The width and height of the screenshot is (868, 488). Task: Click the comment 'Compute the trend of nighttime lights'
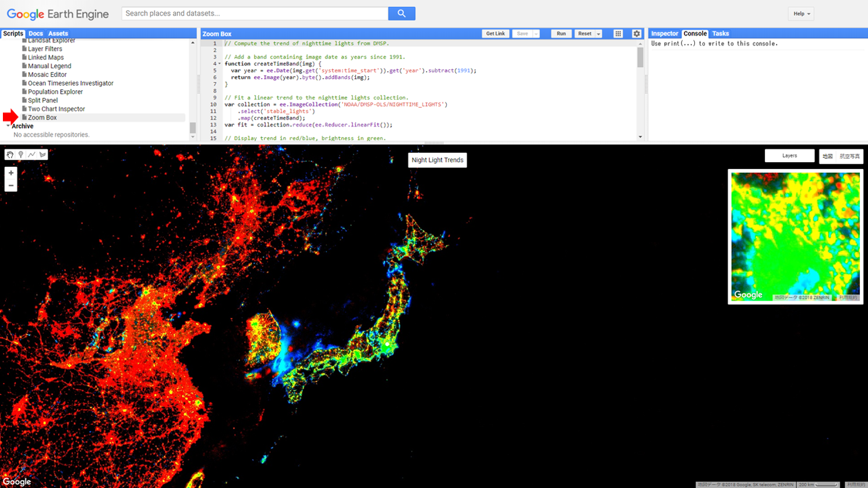(x=307, y=43)
